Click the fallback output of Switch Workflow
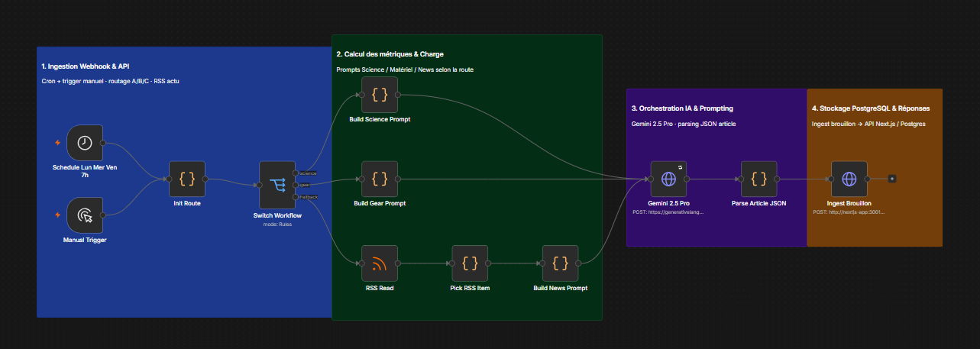Image resolution: width=980 pixels, height=349 pixels. [296, 197]
